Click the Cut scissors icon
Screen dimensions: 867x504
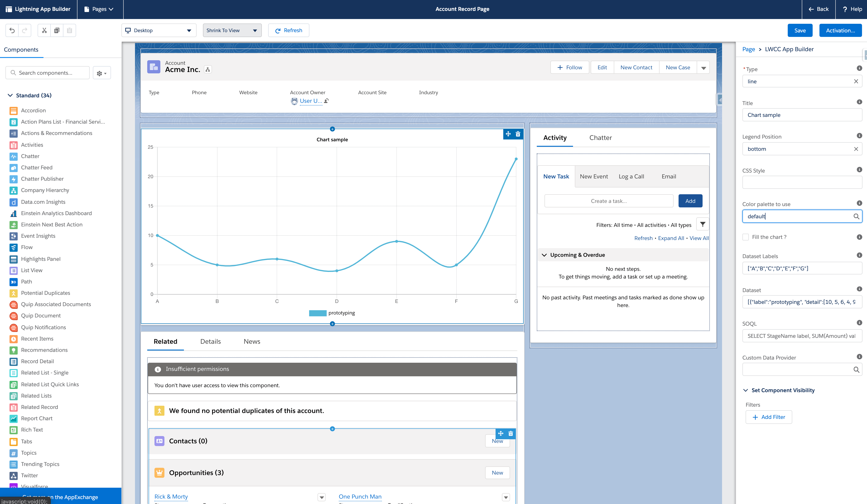[44, 30]
